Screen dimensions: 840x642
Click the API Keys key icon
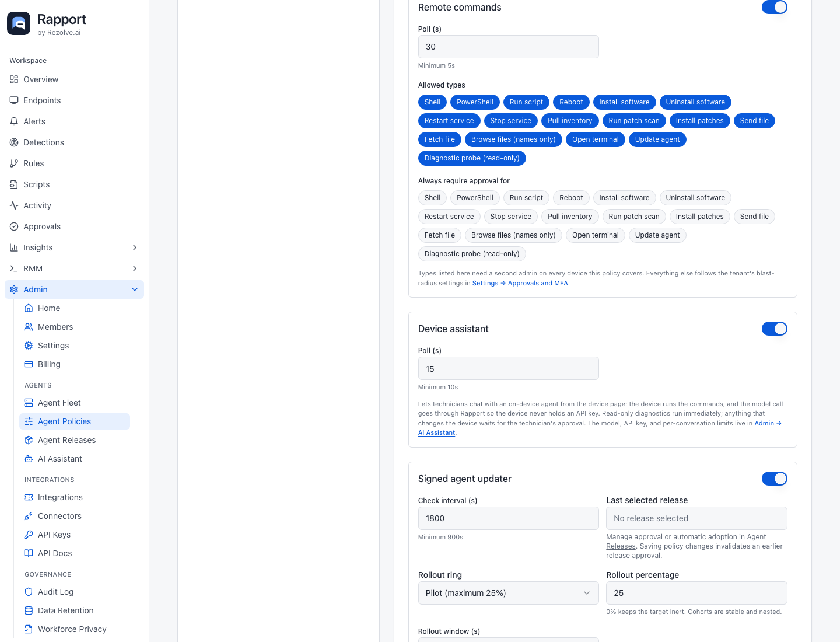pos(29,535)
